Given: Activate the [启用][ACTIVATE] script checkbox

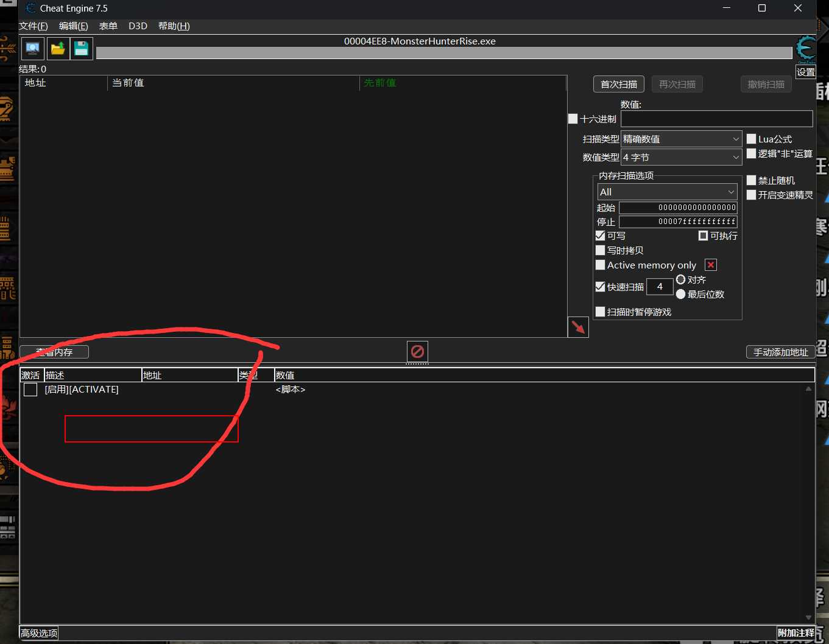Looking at the screenshot, I should coord(30,390).
